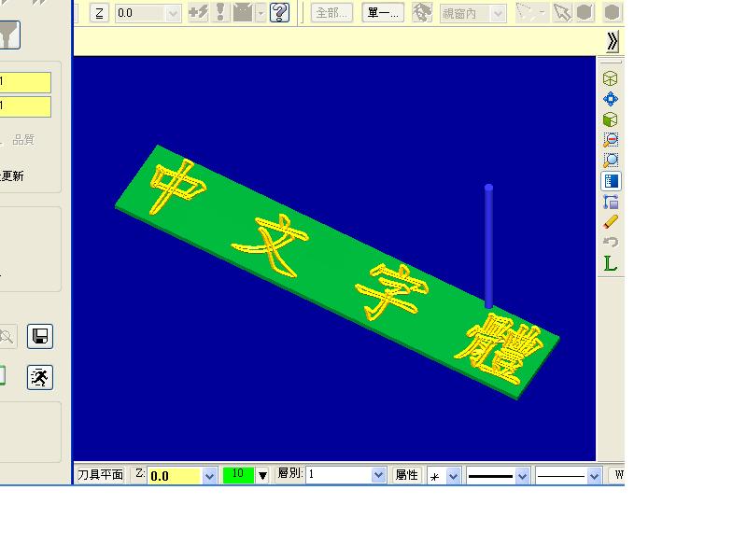Click the 品質 label in left panel
Viewport: 747px width, 560px height.
pos(23,139)
